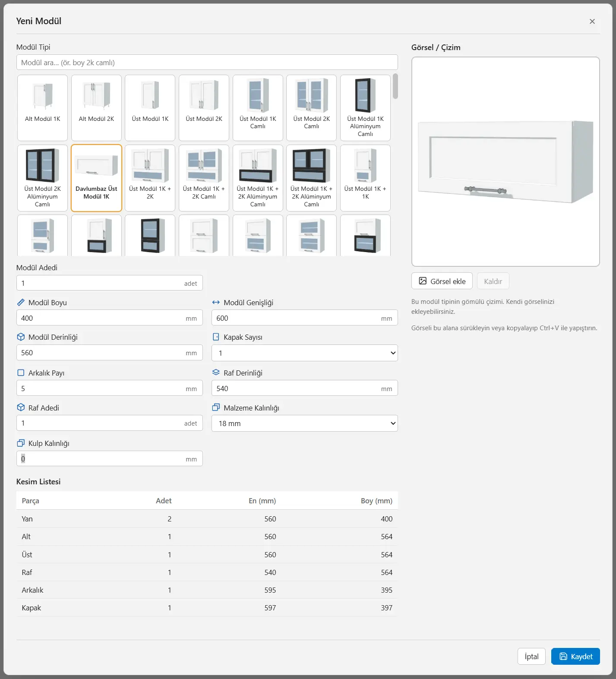Image resolution: width=616 pixels, height=679 pixels.
Task: Focus the module search field
Action: click(x=207, y=63)
